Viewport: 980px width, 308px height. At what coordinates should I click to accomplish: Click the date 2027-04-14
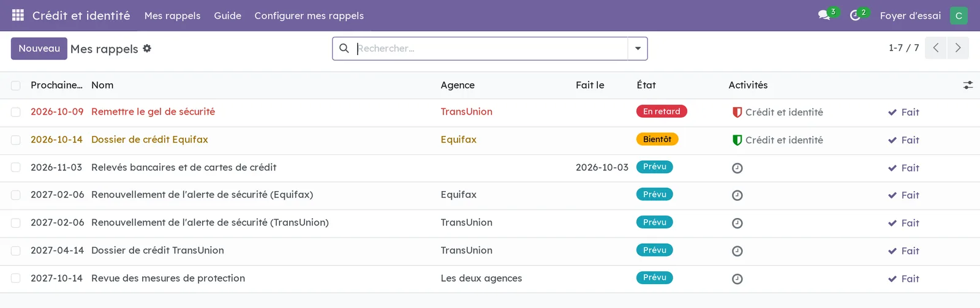pos(57,250)
